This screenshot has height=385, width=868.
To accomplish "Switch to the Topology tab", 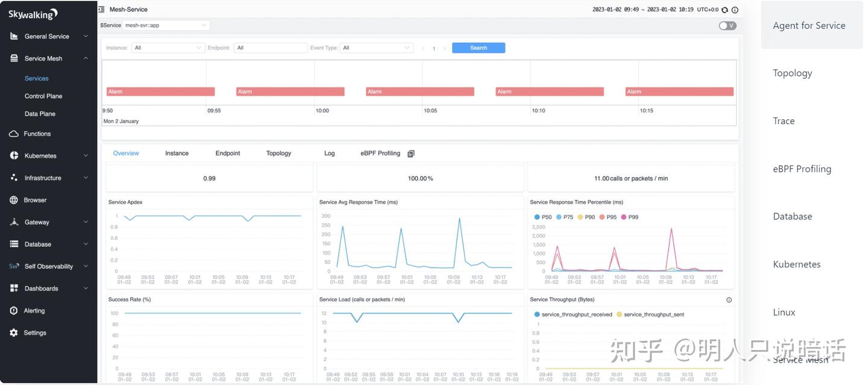I will [x=278, y=153].
